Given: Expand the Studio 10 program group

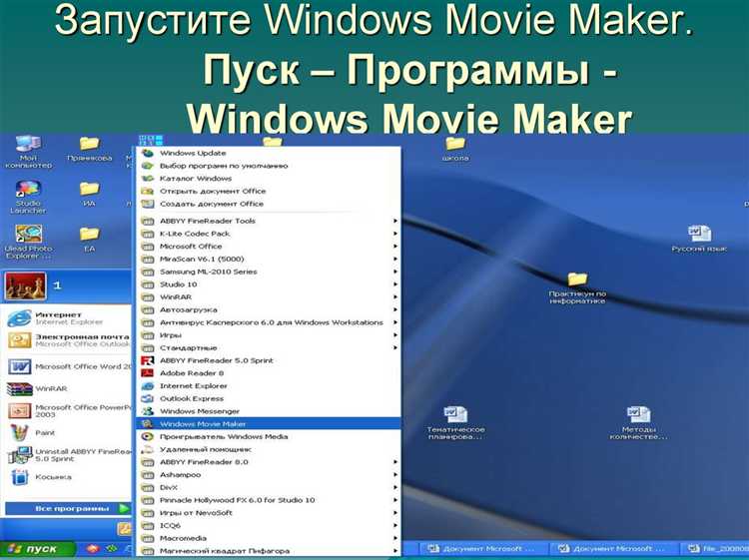Looking at the screenshot, I should pos(269,284).
